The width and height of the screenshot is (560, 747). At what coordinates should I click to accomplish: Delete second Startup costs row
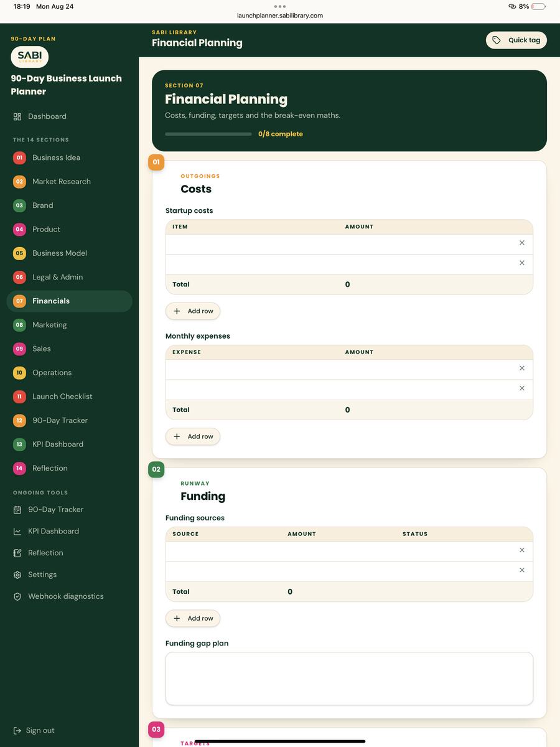[x=522, y=263]
